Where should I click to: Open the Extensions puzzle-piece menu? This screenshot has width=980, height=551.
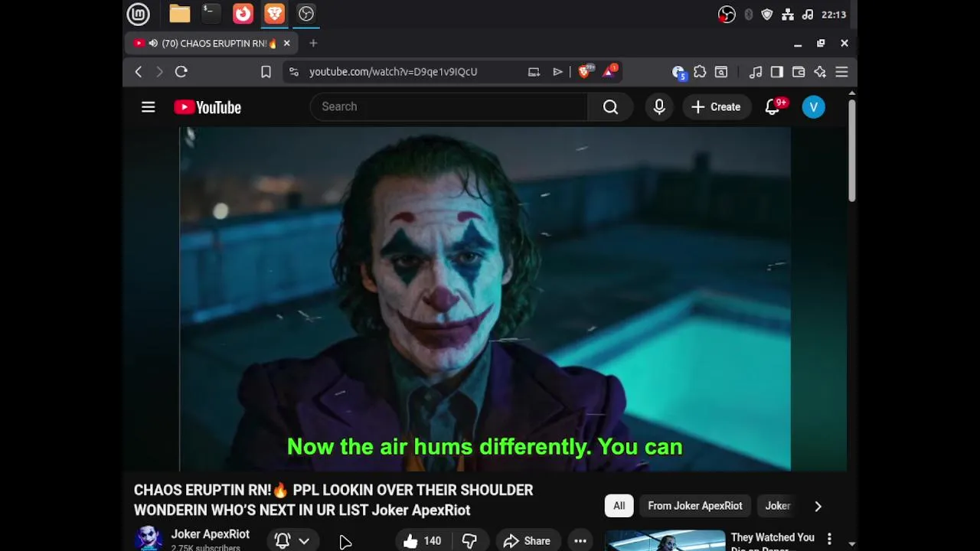tap(700, 72)
